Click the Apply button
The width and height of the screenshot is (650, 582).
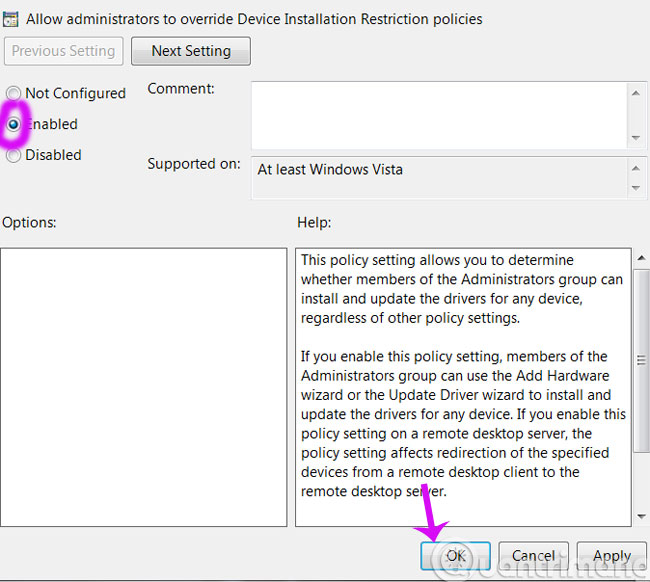coord(611,556)
